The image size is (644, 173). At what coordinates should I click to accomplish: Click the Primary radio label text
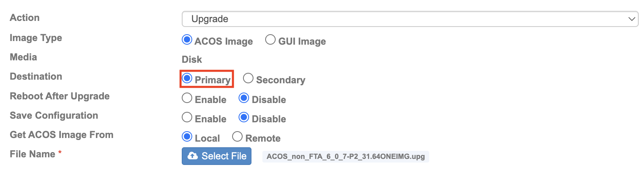point(213,80)
